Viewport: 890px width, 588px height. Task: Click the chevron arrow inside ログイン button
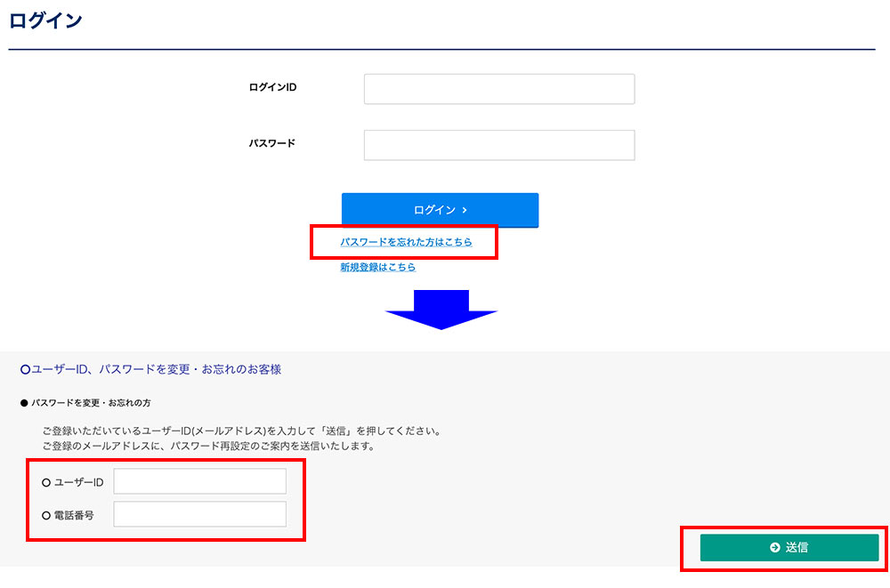click(465, 211)
